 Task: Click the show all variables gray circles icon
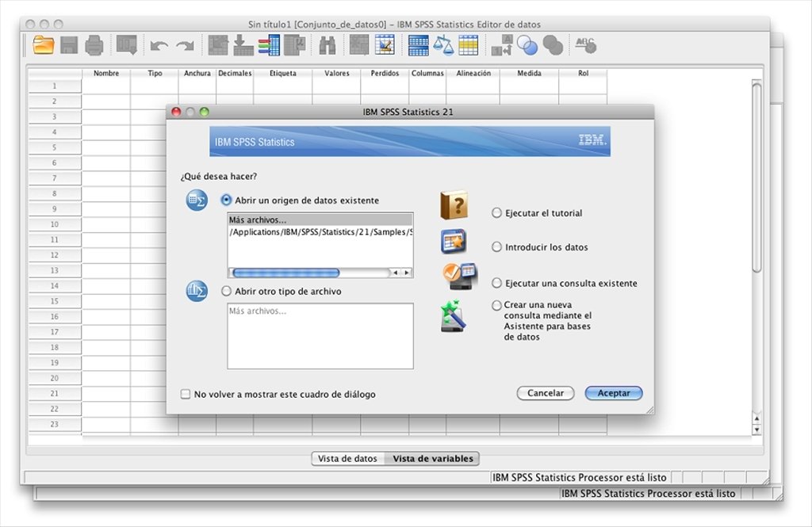click(x=553, y=45)
